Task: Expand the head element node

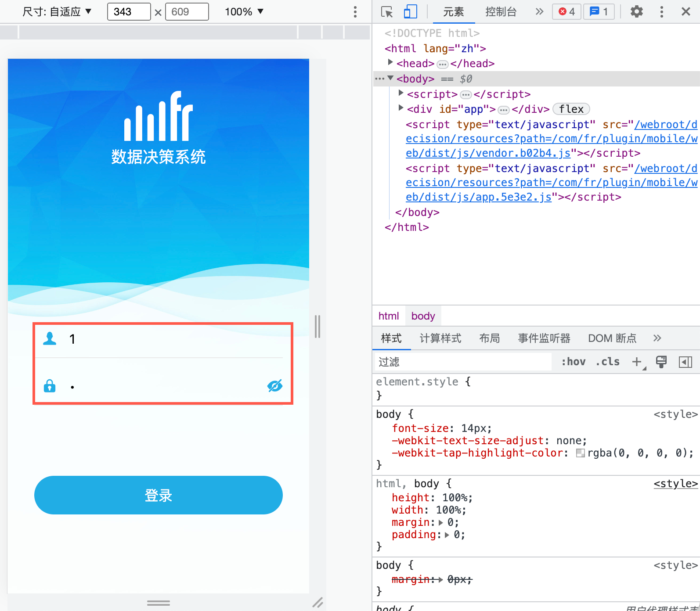Action: 390,63
